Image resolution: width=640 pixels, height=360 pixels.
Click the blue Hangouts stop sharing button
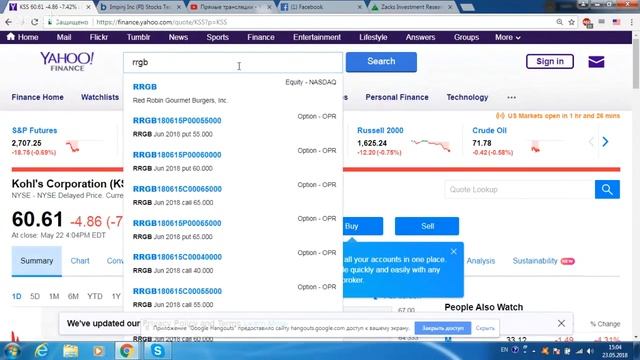(443, 328)
